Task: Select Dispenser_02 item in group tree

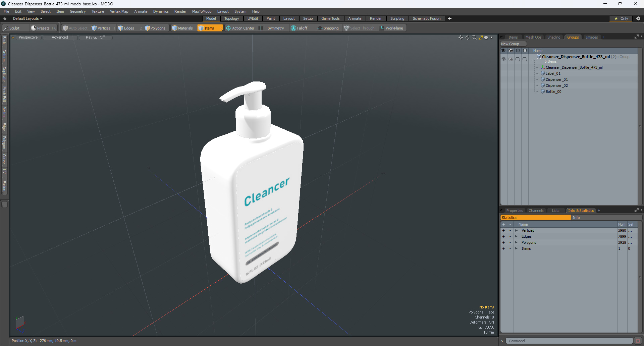Action: point(556,85)
